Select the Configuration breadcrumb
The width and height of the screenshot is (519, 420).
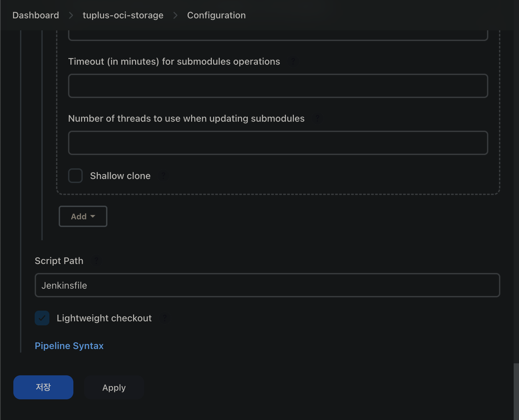216,15
